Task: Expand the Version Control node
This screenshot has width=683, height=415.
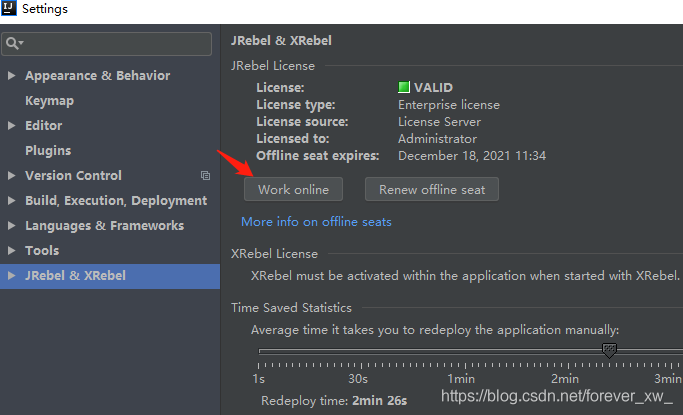Action: tap(12, 175)
